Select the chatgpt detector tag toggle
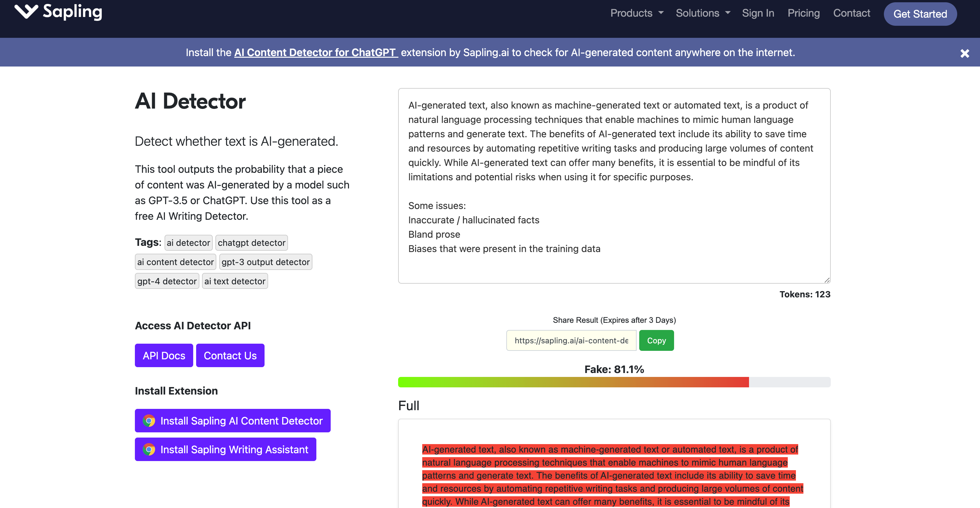Viewport: 980px width, 508px height. tap(252, 242)
